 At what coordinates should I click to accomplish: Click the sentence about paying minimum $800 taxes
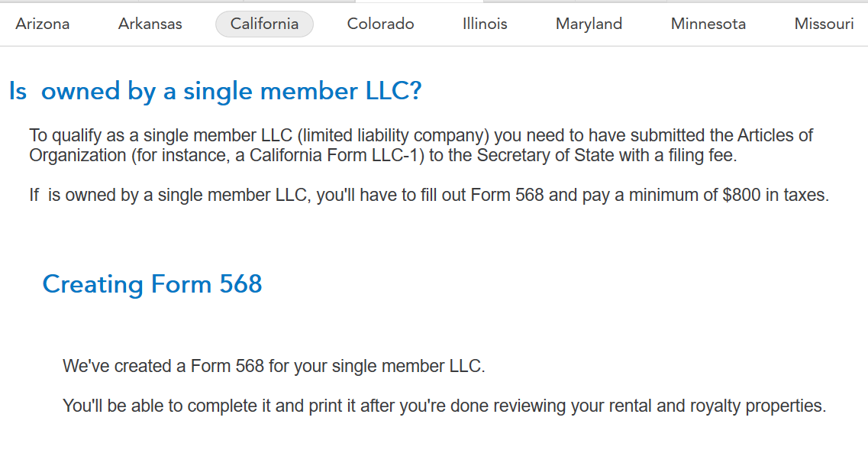428,195
